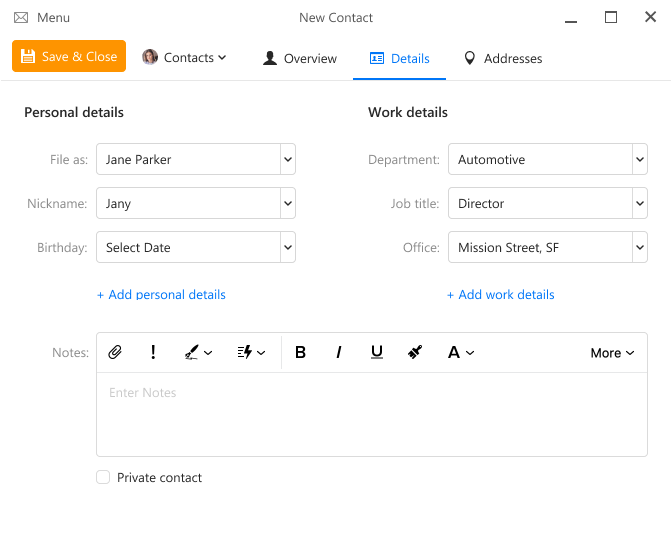The height and width of the screenshot is (533, 672).
Task: Click the paperclip attachment icon
Action: pos(115,352)
